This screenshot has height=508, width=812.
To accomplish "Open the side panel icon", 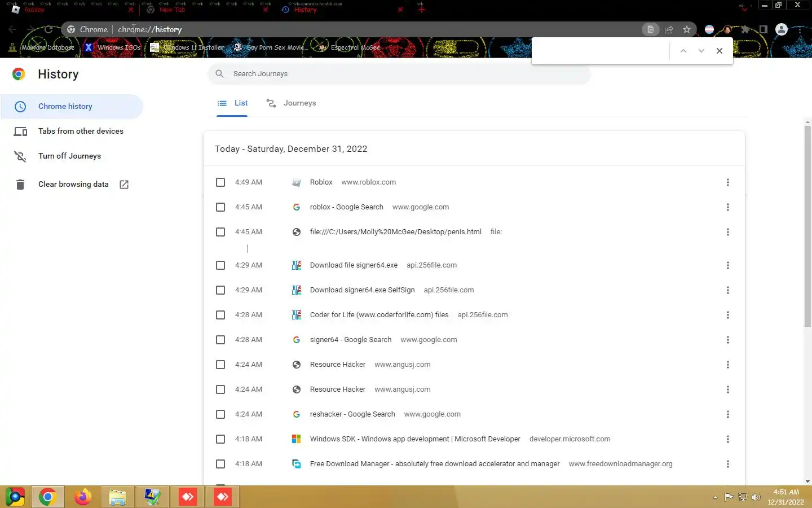I will [x=764, y=29].
